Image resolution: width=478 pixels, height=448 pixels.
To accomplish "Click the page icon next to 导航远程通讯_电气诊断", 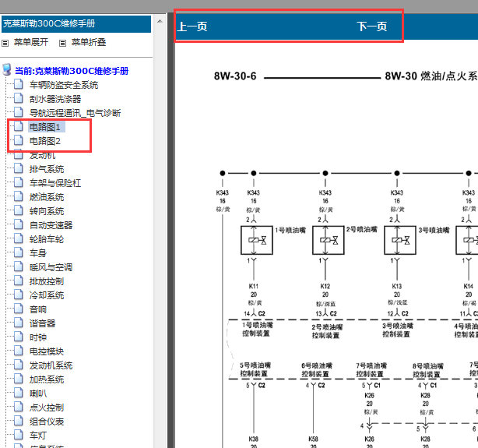I will point(19,112).
